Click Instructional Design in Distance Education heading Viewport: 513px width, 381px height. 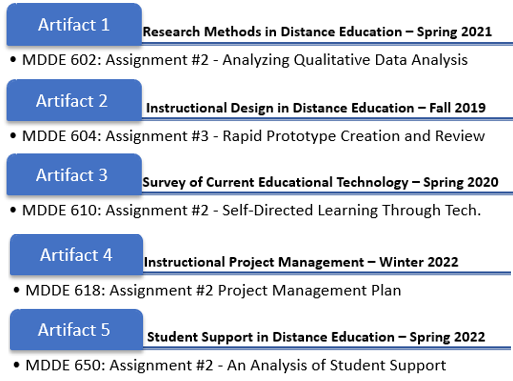[316, 108]
